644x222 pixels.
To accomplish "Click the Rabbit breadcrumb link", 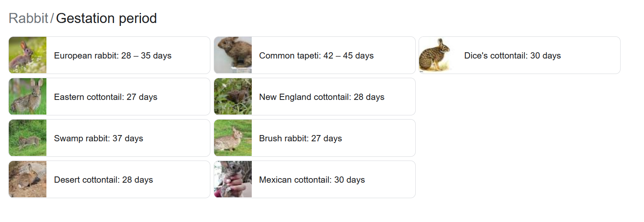I will (x=28, y=18).
